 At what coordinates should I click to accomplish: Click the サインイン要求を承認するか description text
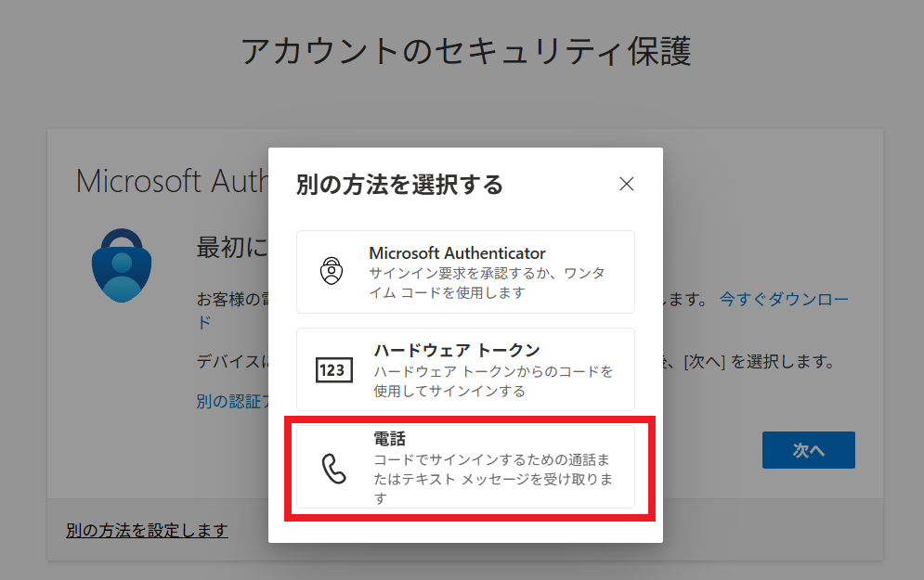click(487, 283)
